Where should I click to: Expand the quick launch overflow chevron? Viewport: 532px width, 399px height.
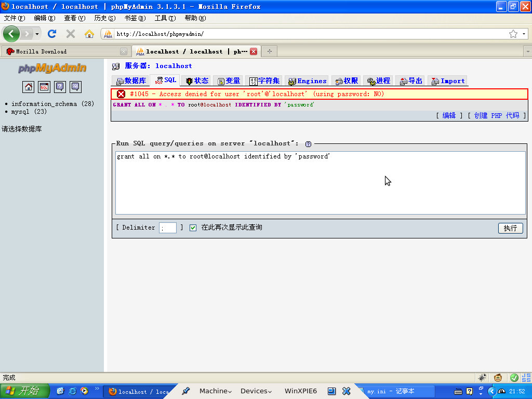click(97, 389)
